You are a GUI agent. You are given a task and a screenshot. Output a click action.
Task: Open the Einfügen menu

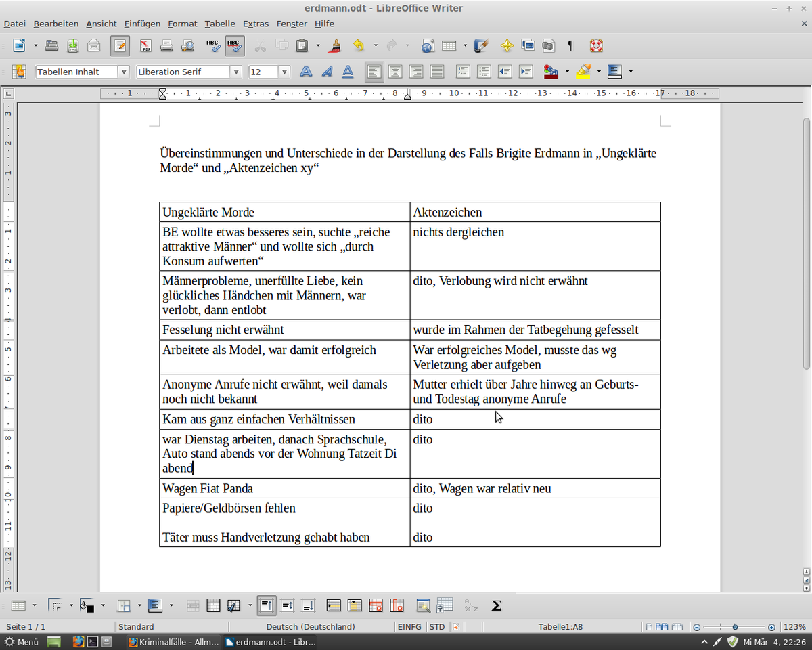tap(141, 24)
